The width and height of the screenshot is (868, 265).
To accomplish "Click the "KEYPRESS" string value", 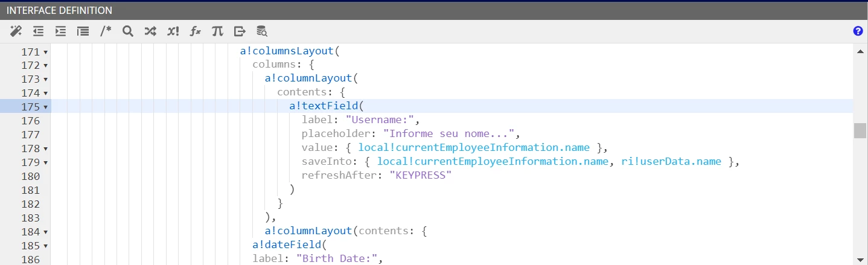I will coord(420,175).
